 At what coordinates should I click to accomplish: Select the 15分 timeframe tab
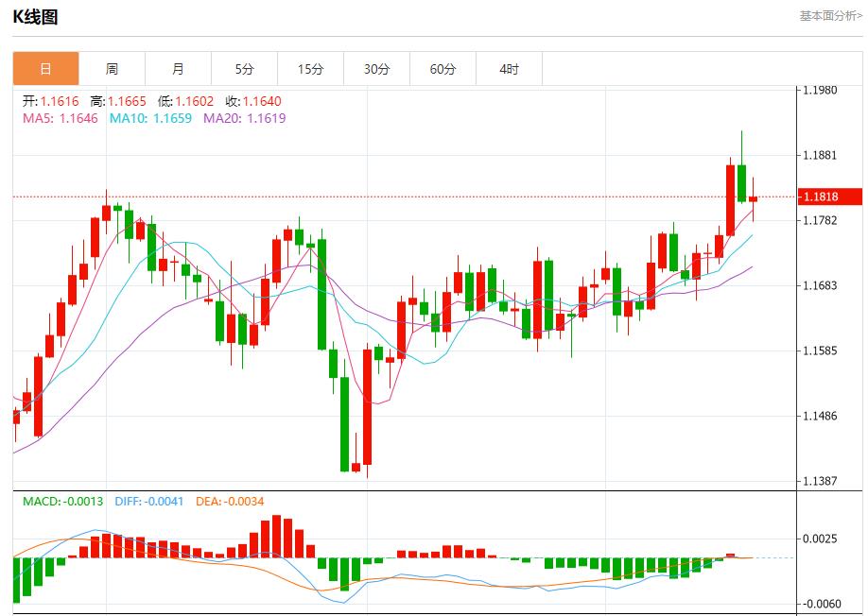pyautogui.click(x=310, y=68)
